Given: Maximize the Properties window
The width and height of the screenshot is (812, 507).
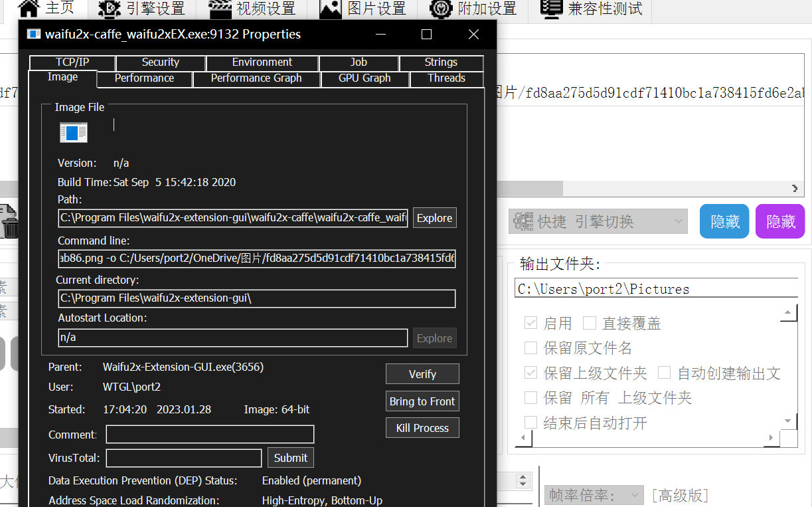Looking at the screenshot, I should [426, 35].
